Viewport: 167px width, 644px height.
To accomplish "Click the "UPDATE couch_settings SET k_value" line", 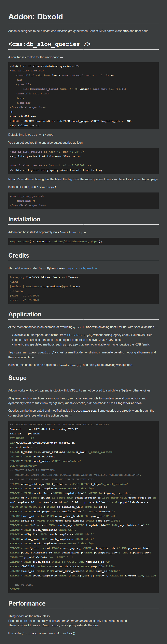I will point(69,484).
